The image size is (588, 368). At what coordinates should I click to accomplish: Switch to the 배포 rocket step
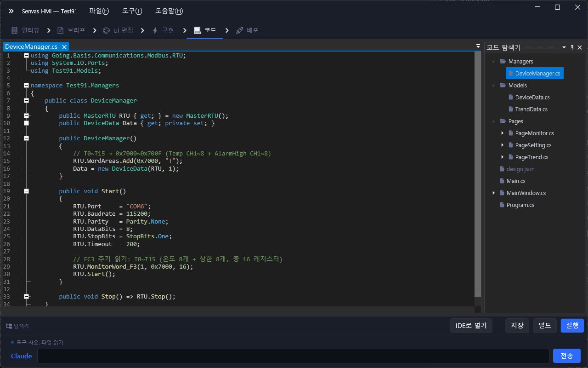click(x=239, y=30)
